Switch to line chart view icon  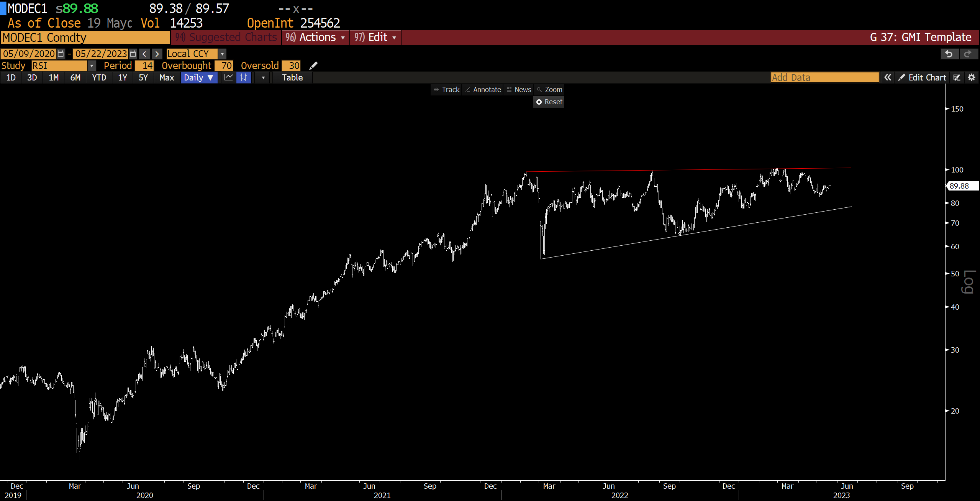click(x=229, y=77)
